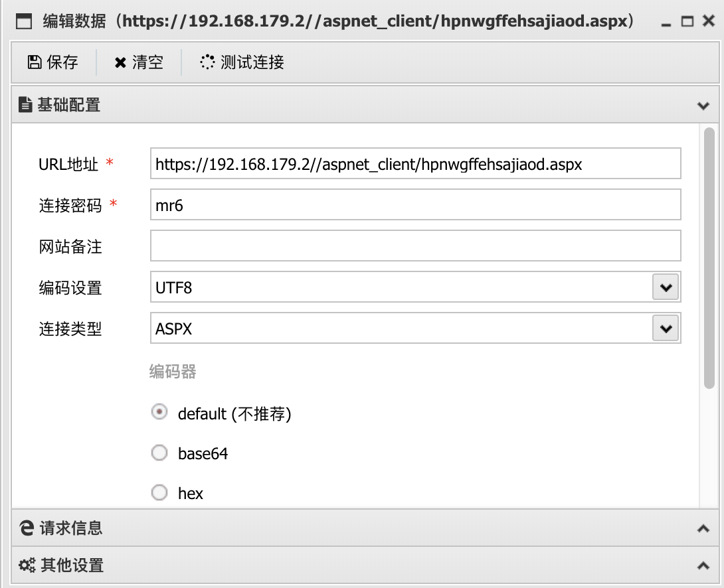Select the default (不推荐) encoder option

(159, 412)
